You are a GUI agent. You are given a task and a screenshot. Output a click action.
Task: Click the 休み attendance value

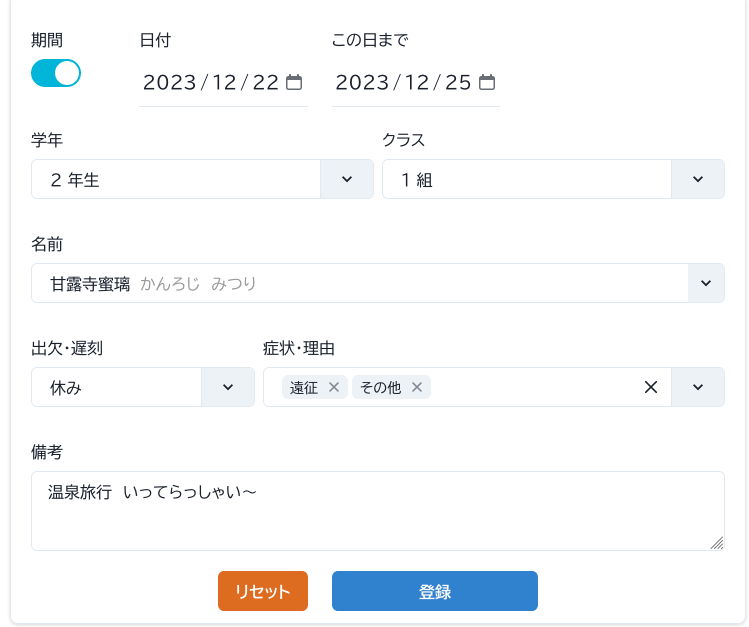66,388
